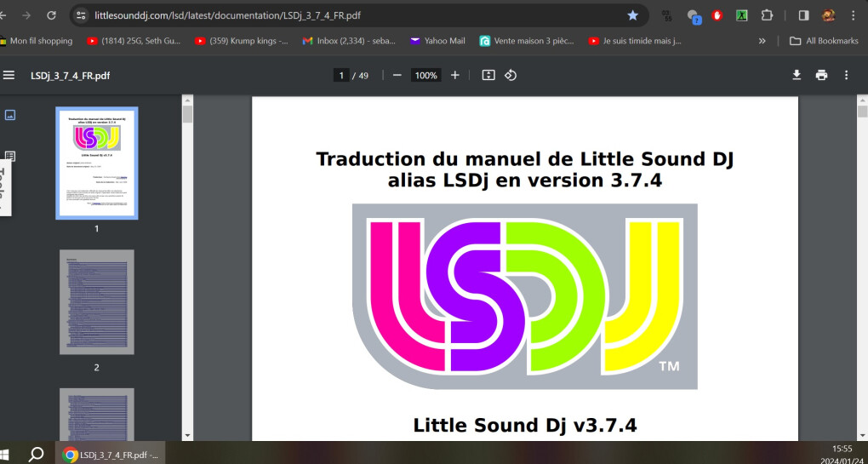Click the address bar URL
Image resolution: width=868 pixels, height=464 pixels.
click(227, 15)
